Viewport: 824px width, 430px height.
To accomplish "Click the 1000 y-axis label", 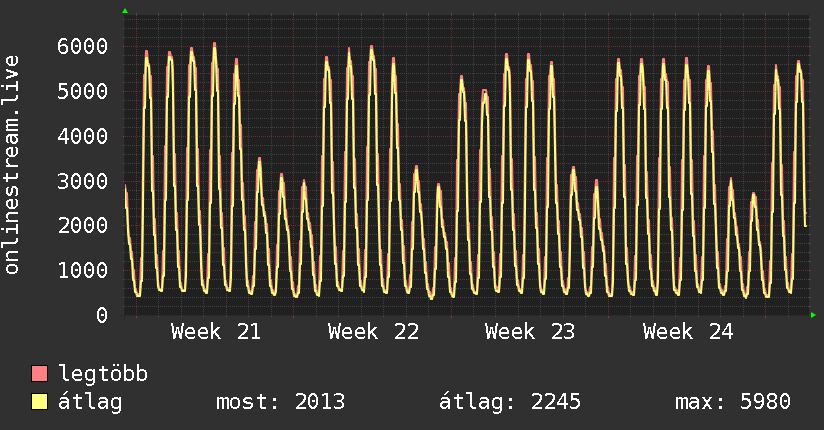I will click(83, 270).
